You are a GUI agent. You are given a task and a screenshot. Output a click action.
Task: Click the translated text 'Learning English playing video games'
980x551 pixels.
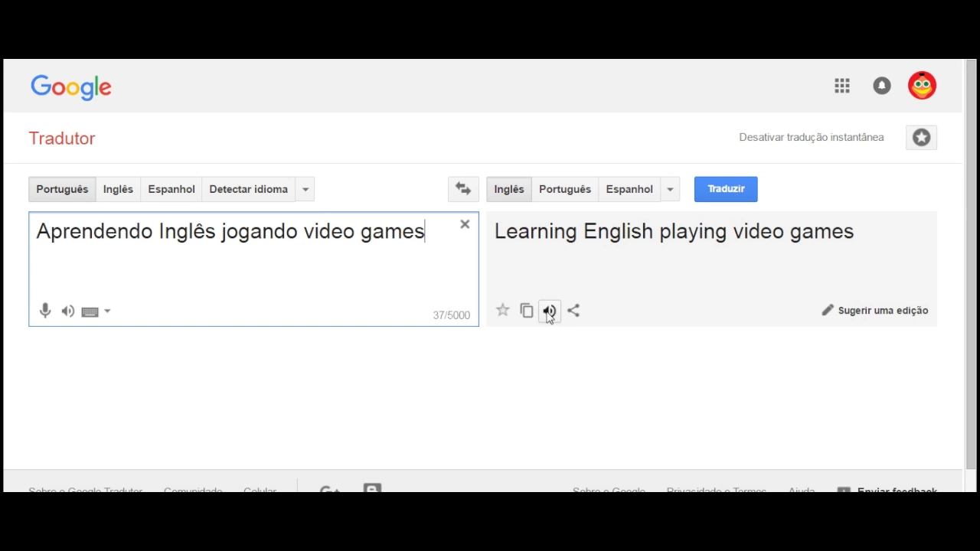pos(674,231)
